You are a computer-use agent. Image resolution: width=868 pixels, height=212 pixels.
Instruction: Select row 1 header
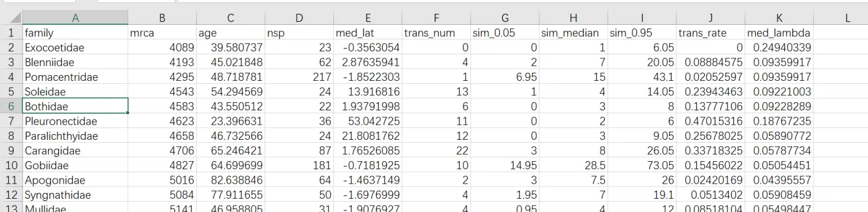click(11, 33)
